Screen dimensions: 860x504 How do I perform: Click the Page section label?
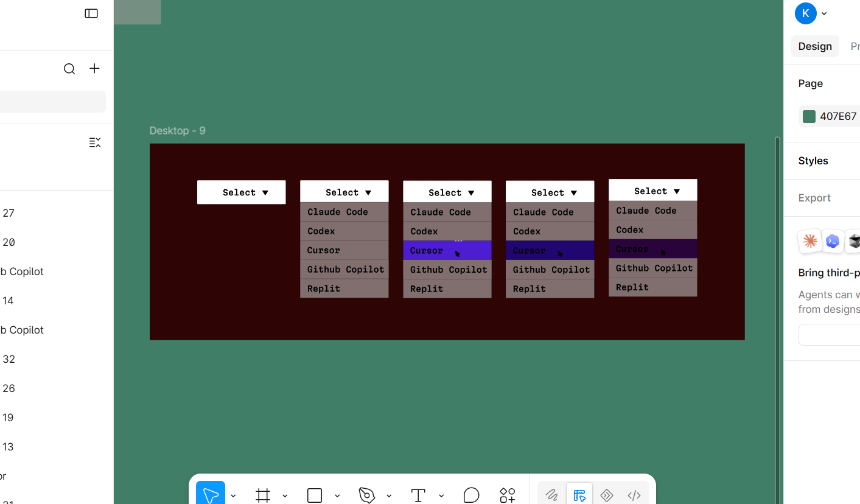click(x=811, y=83)
